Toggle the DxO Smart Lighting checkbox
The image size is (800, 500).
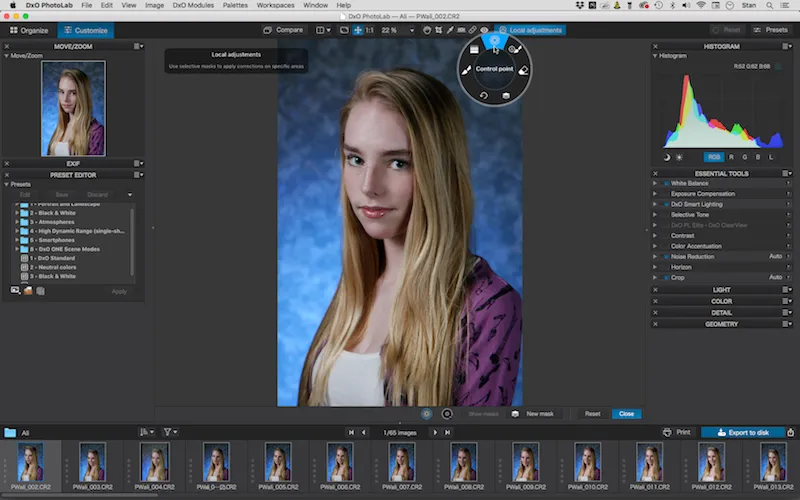pyautogui.click(x=666, y=204)
